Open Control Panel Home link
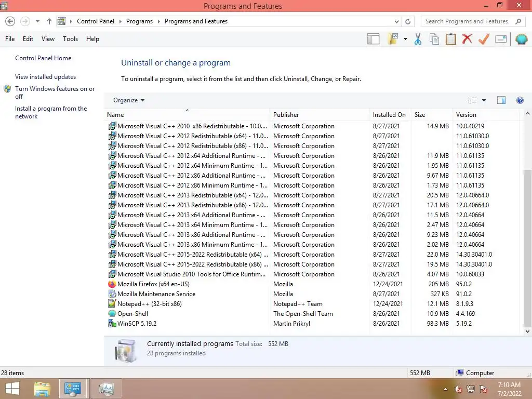Viewport: 532px width, 399px height. click(x=43, y=58)
